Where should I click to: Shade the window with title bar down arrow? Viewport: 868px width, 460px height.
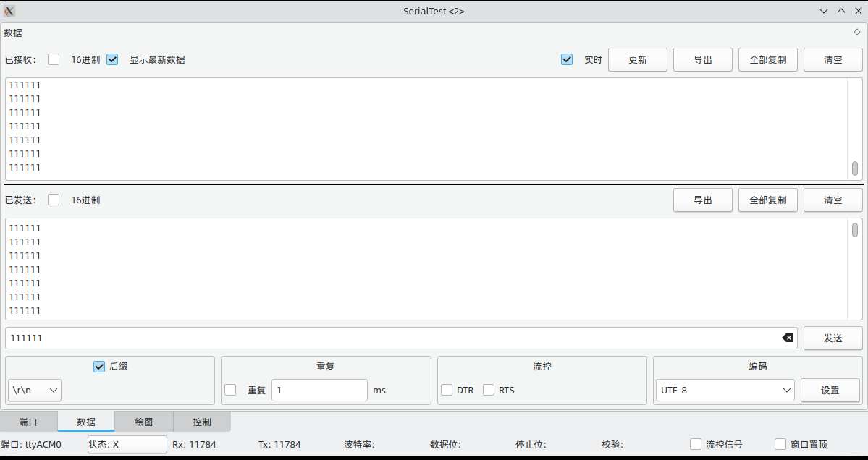click(824, 11)
